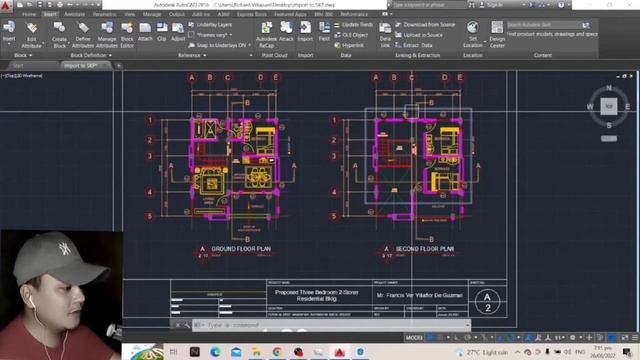
Task: Click Attach in the Point Cloud panel
Action: 286,31
